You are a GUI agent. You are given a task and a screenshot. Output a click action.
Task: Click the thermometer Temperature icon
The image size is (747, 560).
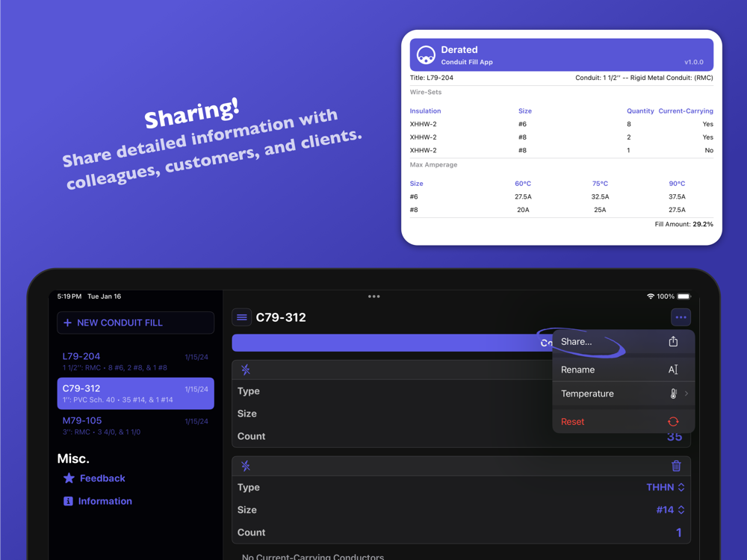coord(673,393)
